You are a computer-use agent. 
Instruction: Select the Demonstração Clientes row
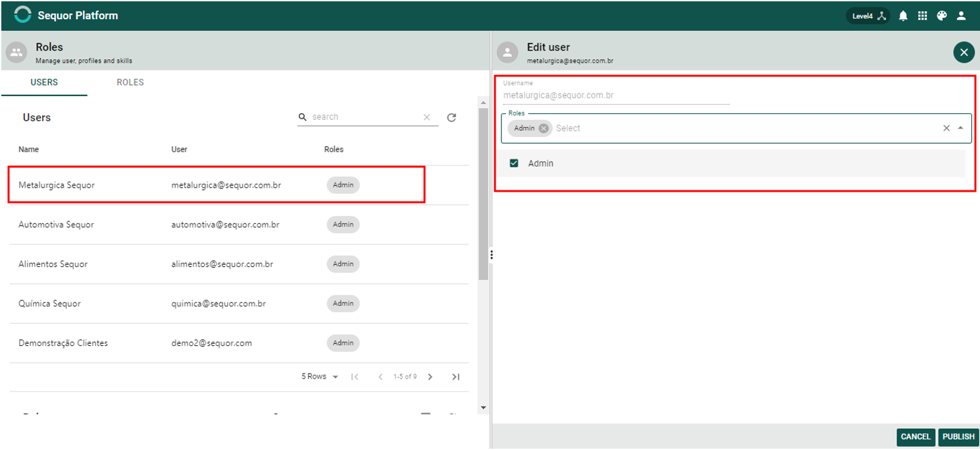click(239, 343)
